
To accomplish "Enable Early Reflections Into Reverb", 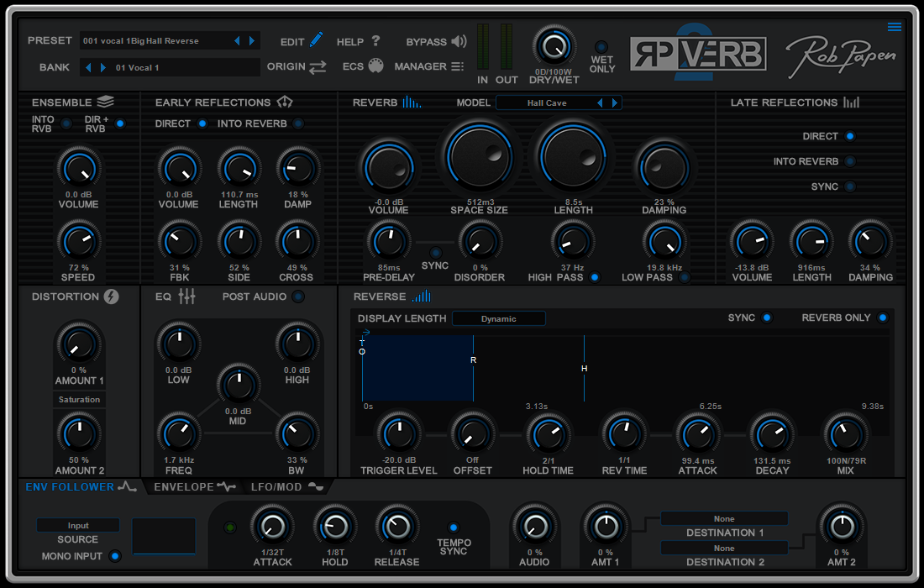I will [298, 123].
